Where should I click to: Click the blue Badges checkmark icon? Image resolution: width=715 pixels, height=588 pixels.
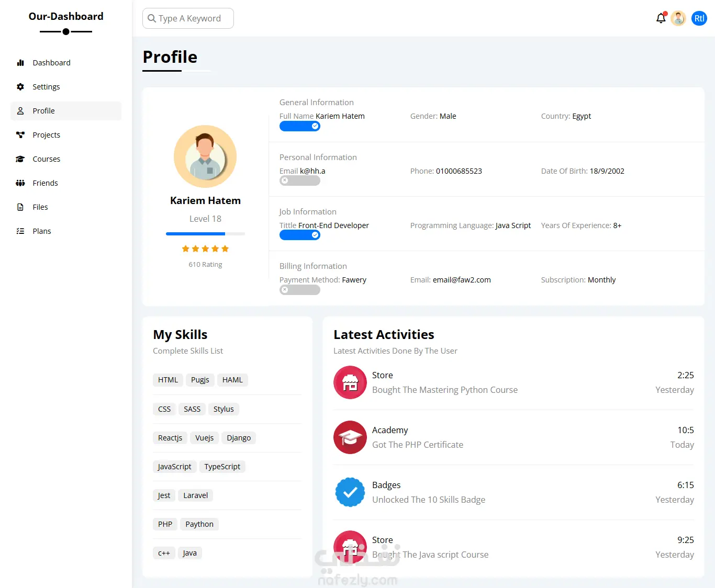pyautogui.click(x=350, y=492)
